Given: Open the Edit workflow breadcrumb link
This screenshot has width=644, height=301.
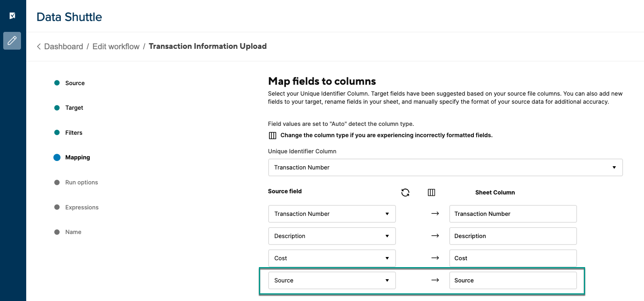Looking at the screenshot, I should point(116,46).
